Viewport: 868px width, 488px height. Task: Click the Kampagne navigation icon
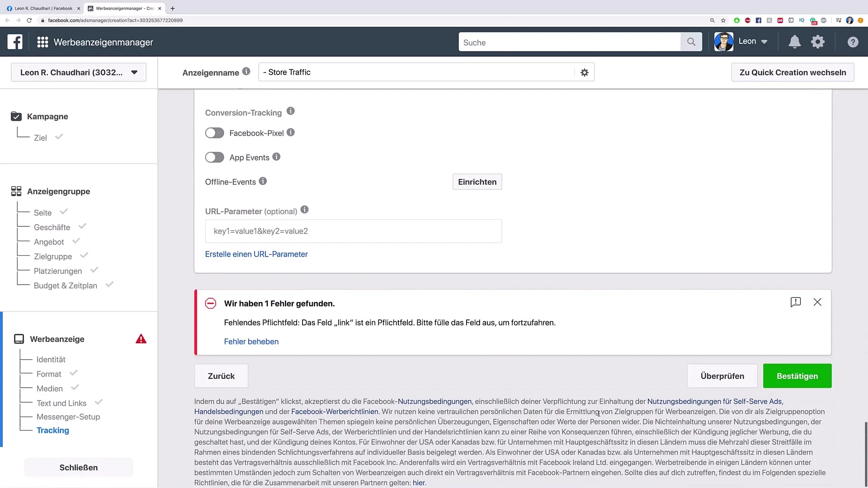coord(16,116)
